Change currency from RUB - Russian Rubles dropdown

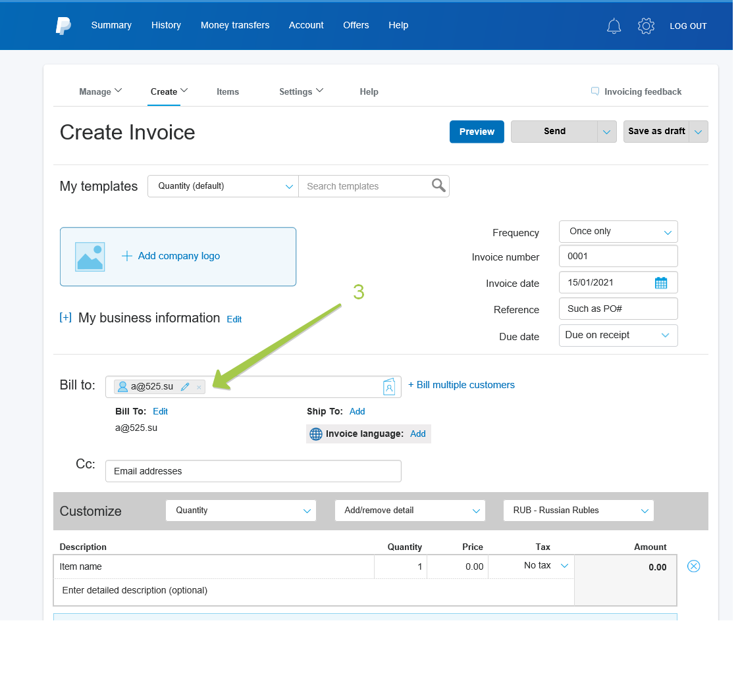pyautogui.click(x=578, y=511)
